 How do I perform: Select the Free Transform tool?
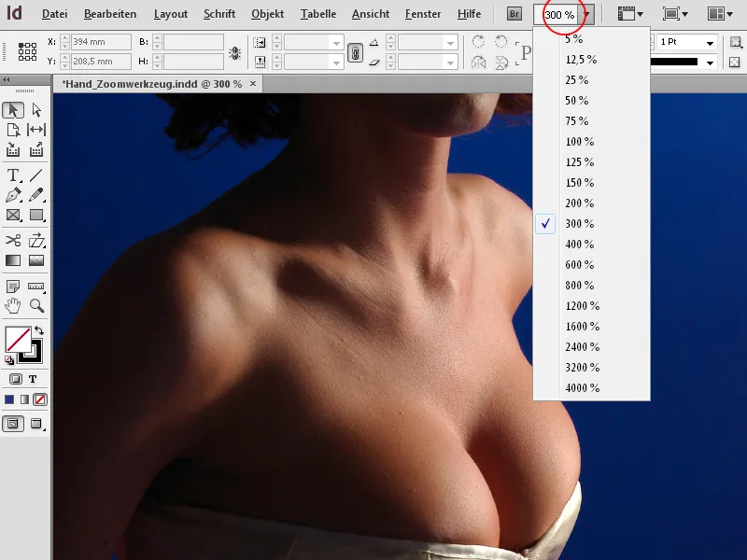click(x=36, y=241)
